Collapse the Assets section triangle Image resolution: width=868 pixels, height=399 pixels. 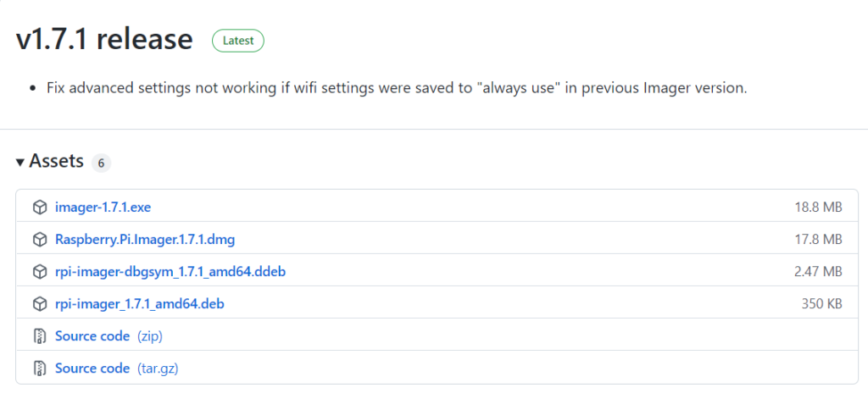20,162
